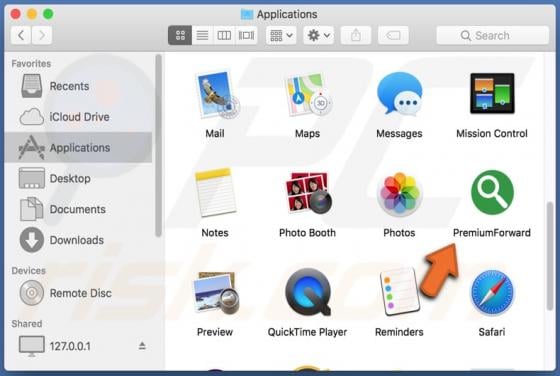Screen dimensions: 560x376
Task: Click the "QuickTime Player" label text
Action: point(308,332)
